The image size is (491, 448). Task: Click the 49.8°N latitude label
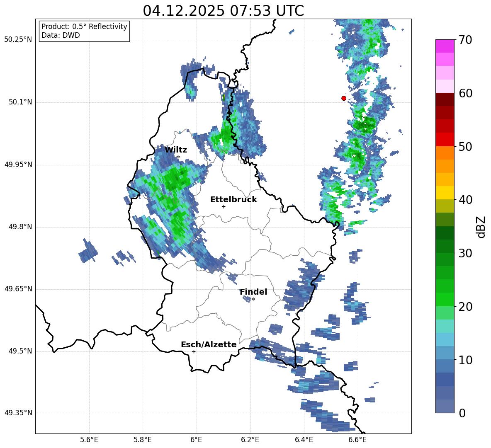point(20,227)
